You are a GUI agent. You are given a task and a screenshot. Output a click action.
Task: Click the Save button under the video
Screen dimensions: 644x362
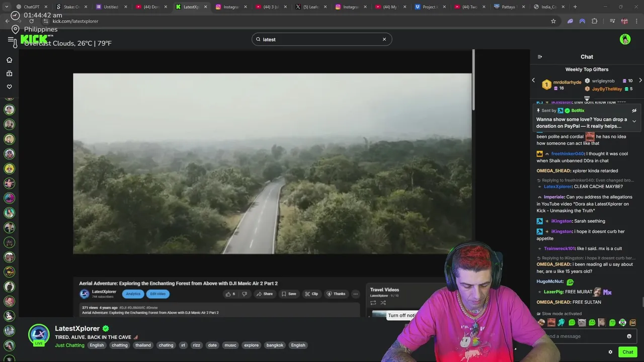pyautogui.click(x=289, y=294)
